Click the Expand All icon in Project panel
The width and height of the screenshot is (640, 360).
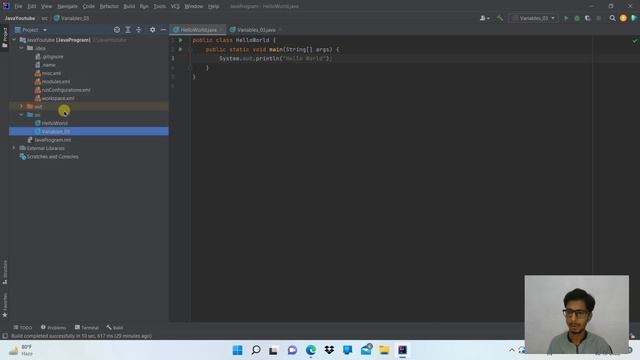point(128,30)
